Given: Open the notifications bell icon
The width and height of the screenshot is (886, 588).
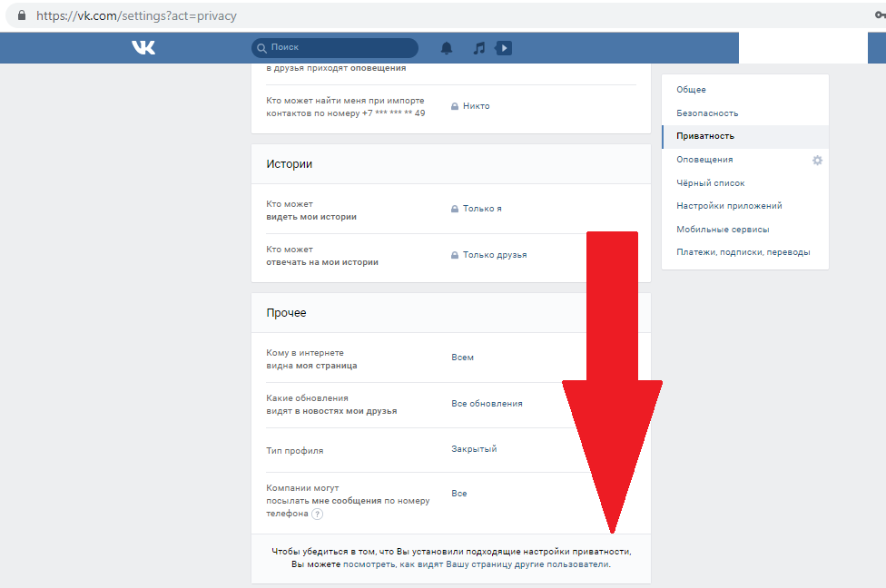Looking at the screenshot, I should 446,48.
